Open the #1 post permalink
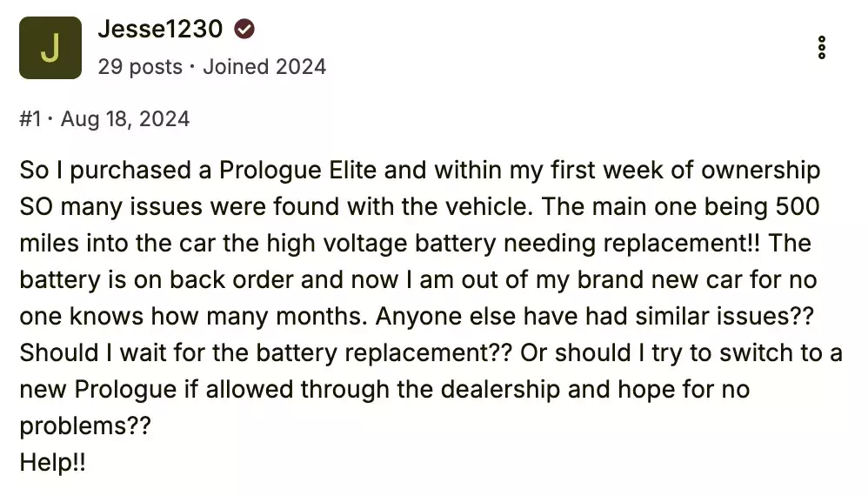 coord(30,119)
